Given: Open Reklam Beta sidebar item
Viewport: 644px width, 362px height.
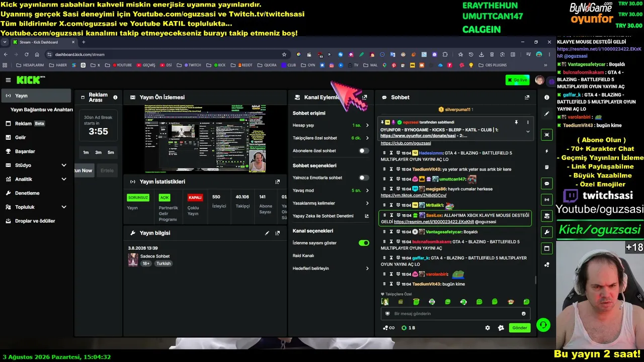Looking at the screenshot, I should (x=36, y=124).
